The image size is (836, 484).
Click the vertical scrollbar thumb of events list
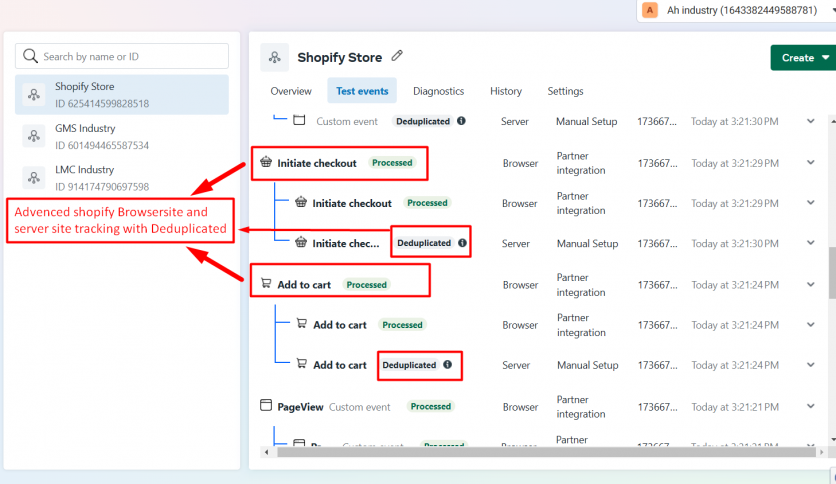pyautogui.click(x=832, y=272)
